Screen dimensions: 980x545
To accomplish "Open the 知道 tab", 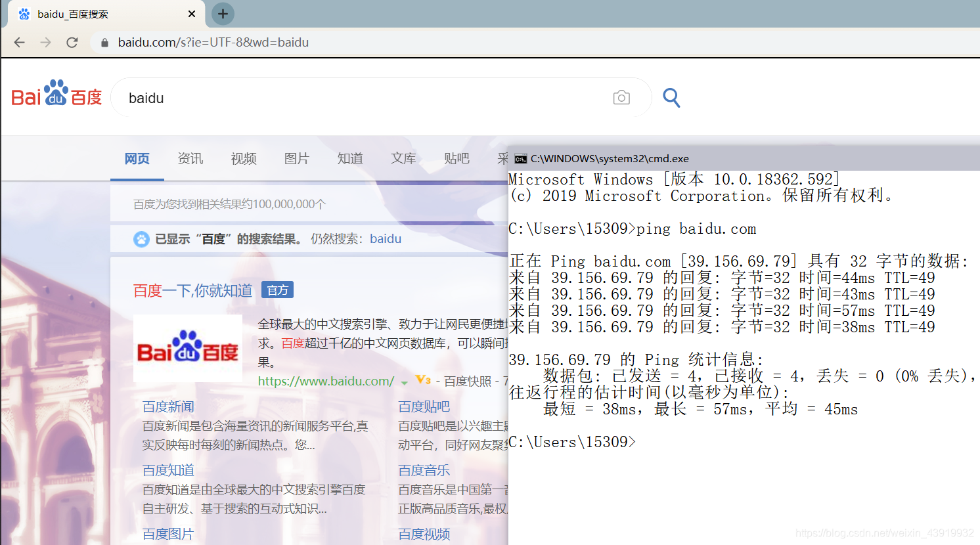I will click(x=350, y=159).
